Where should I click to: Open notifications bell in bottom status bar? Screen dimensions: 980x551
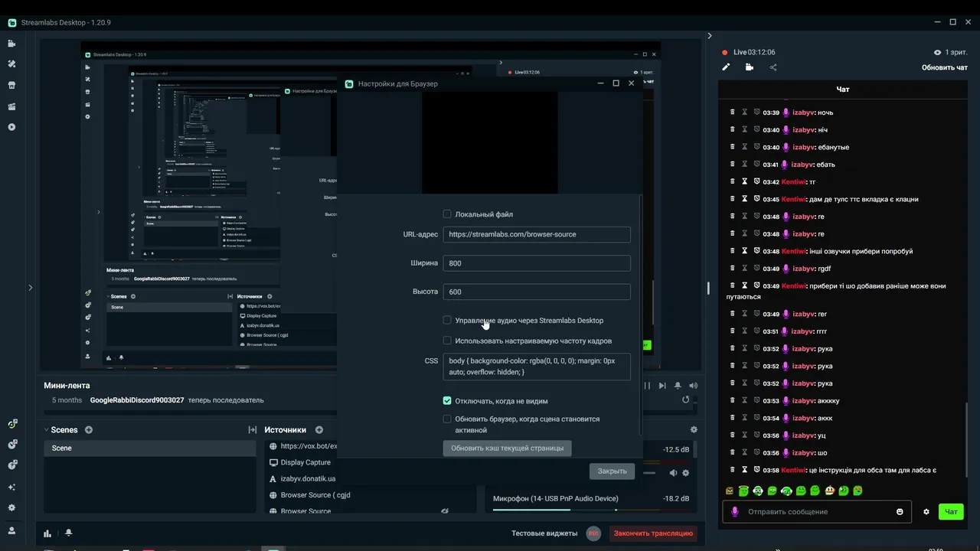pos(68,533)
